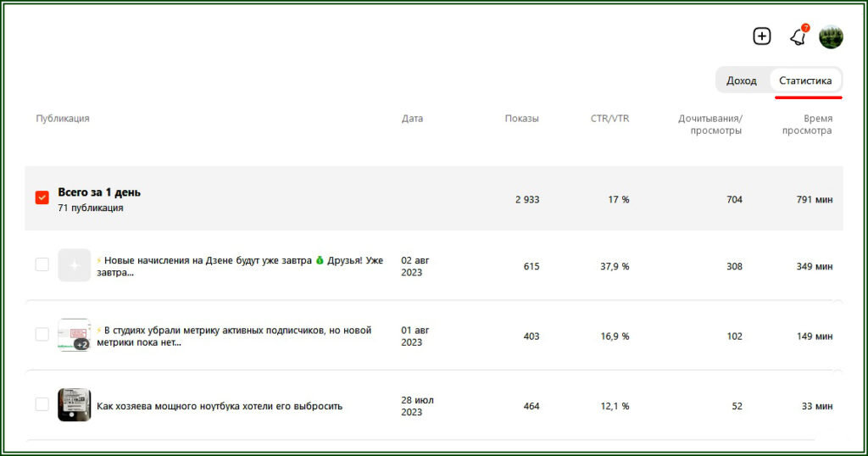Click the thumbnail with the +2 badge

click(x=74, y=335)
